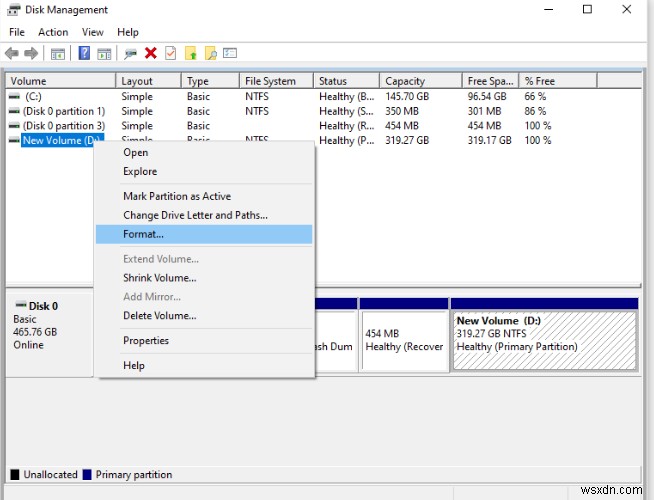654x500 pixels.
Task: Click the Connect drive toolbar icon
Action: click(131, 54)
